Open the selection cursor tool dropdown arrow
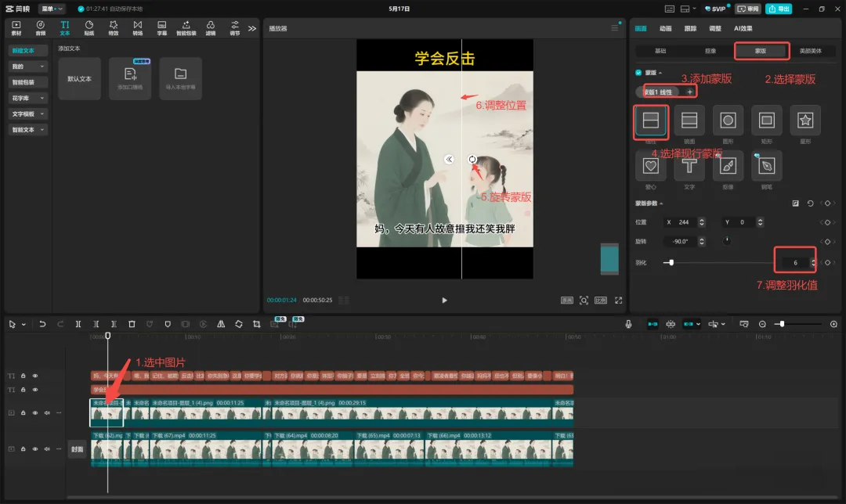The width and height of the screenshot is (846, 504). tap(23, 325)
